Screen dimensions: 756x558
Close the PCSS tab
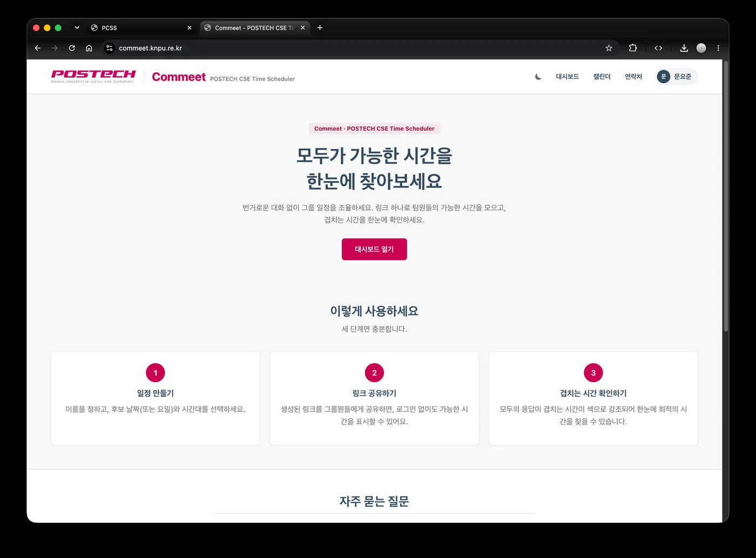click(x=189, y=28)
